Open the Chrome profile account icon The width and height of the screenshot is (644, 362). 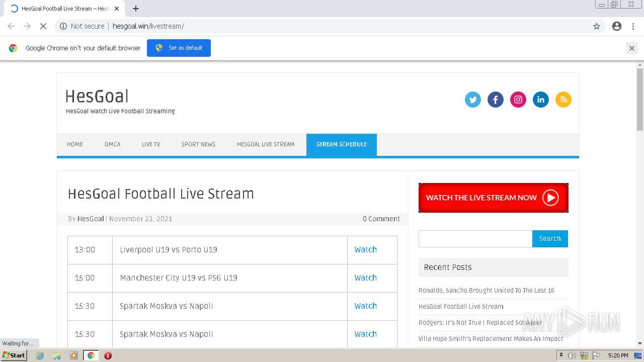pos(617,26)
